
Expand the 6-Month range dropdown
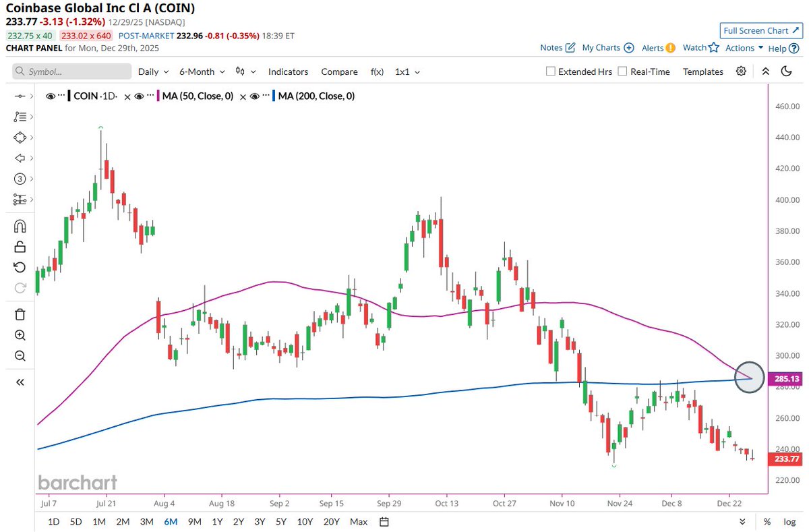point(200,71)
